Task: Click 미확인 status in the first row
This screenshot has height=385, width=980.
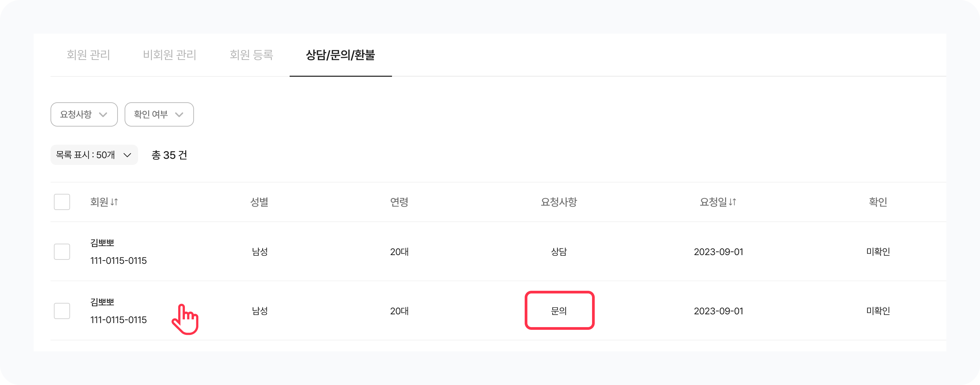Action: [x=878, y=252]
